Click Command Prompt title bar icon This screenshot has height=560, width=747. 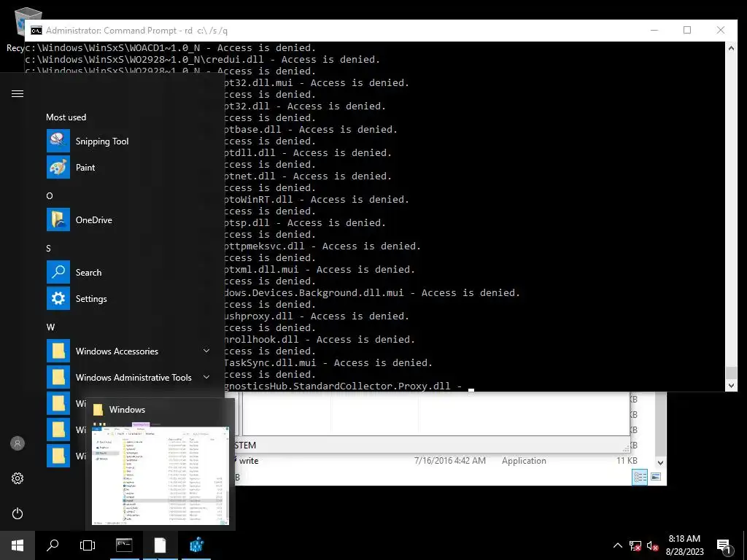click(36, 31)
